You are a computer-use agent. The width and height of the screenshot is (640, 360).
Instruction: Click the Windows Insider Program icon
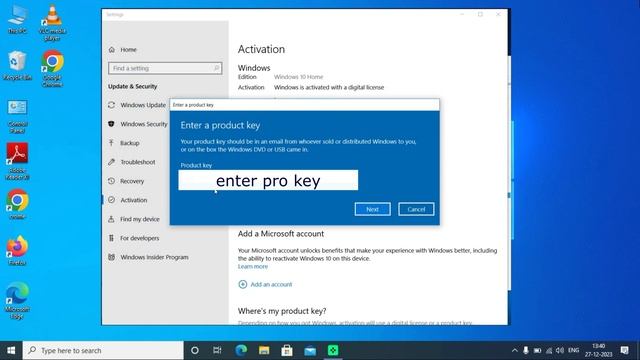111,257
